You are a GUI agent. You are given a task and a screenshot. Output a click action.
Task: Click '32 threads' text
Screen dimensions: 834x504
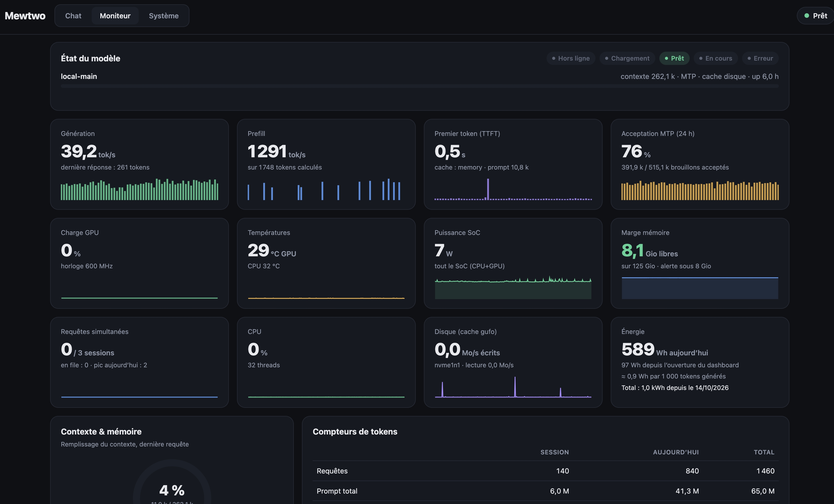(264, 365)
